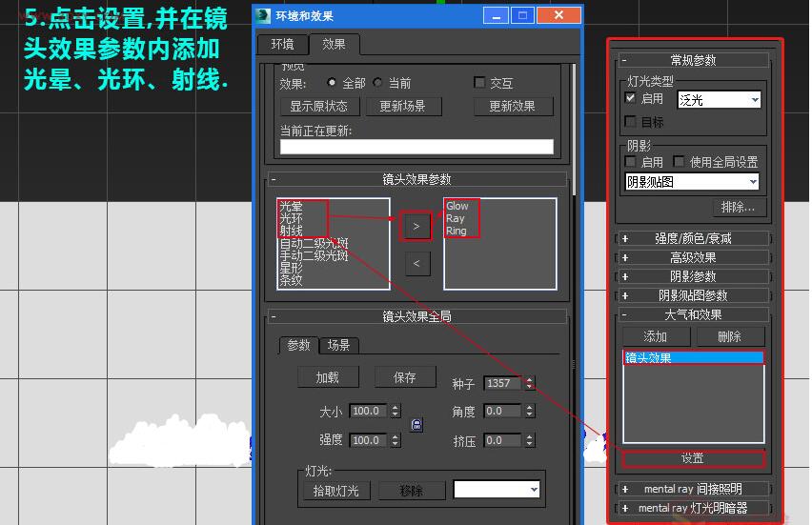The image size is (812, 525).
Task: Collapse the 镜头效果参数 rollout
Action: 416,180
